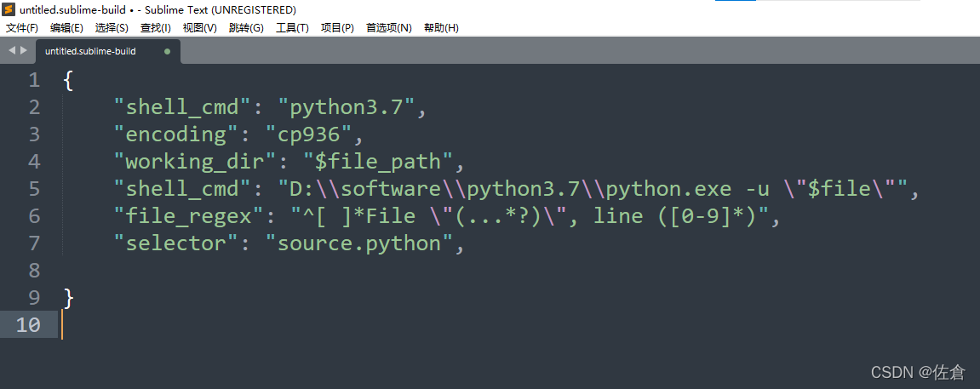The height and width of the screenshot is (389, 980).
Task: Click the "source.python" value text
Action: tap(358, 243)
